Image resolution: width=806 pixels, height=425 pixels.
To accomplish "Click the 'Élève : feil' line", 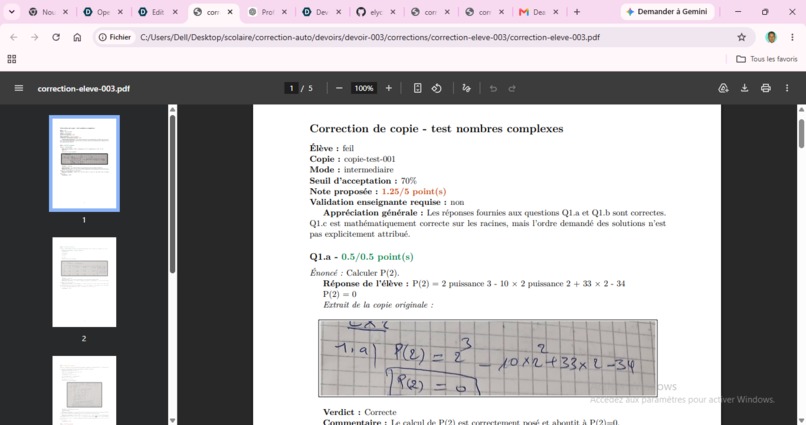I will [x=332, y=148].
